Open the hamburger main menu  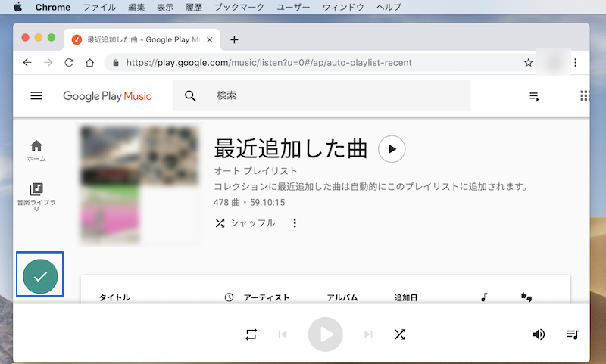point(36,96)
